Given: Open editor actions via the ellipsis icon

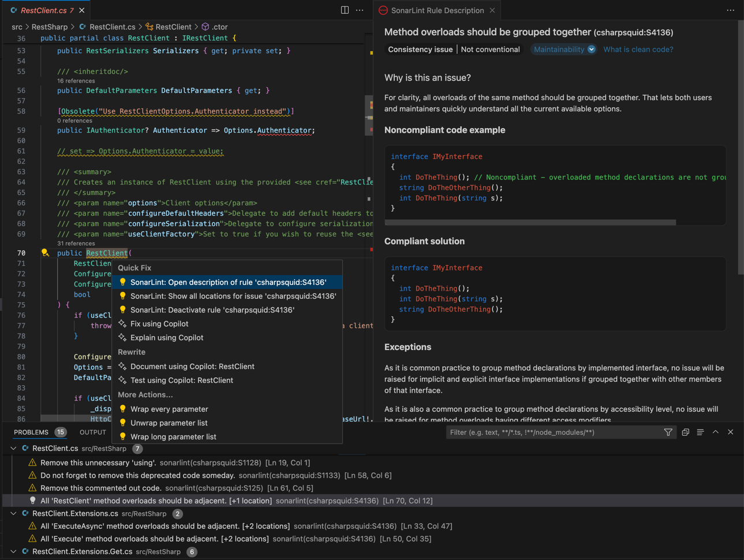Looking at the screenshot, I should click(360, 10).
